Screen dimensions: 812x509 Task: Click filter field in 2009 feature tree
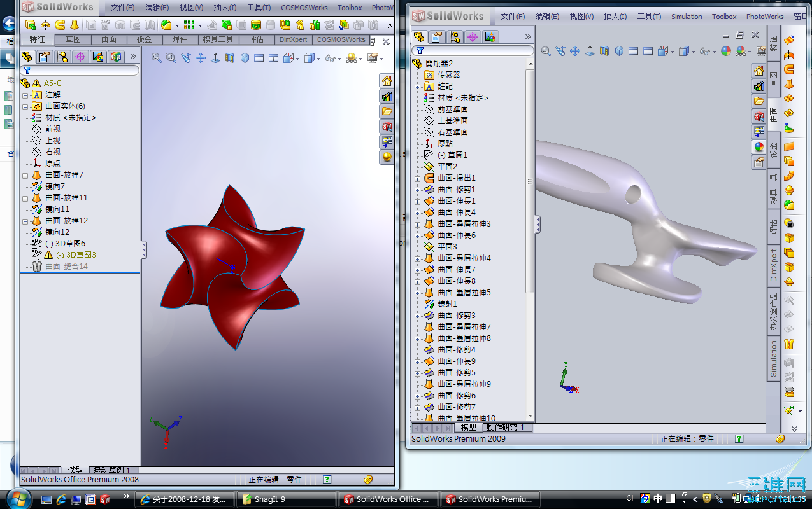pos(473,50)
